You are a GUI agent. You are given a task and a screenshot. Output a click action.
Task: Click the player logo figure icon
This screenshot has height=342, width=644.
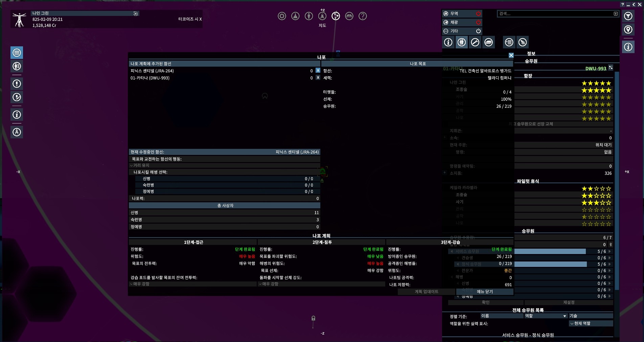pos(20,19)
